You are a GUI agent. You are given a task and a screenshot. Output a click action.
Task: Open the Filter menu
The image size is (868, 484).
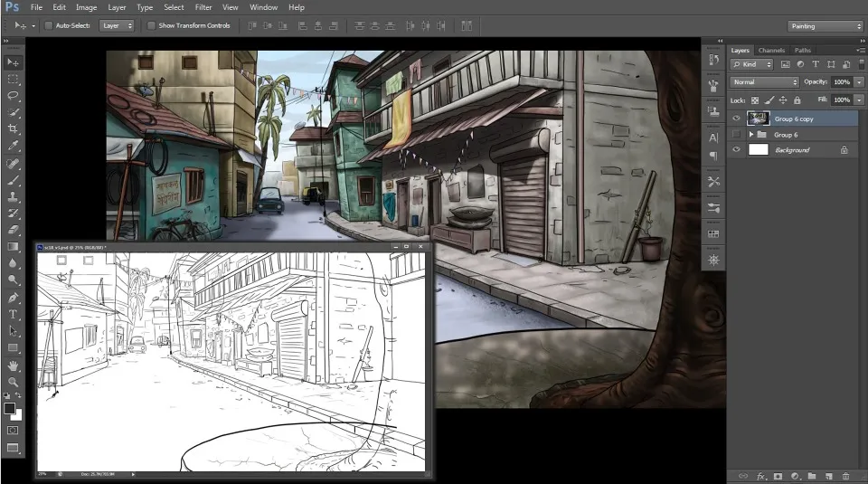click(x=203, y=7)
